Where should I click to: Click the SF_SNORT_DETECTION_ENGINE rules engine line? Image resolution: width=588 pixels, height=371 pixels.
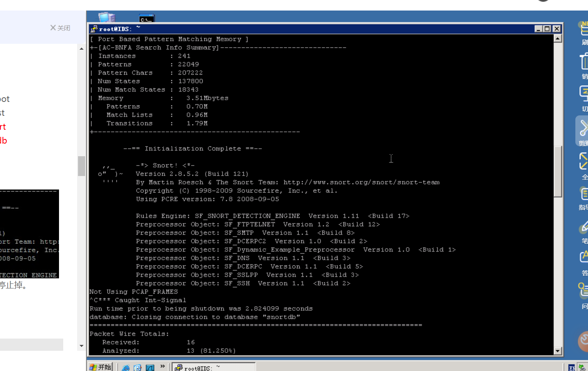coord(273,216)
